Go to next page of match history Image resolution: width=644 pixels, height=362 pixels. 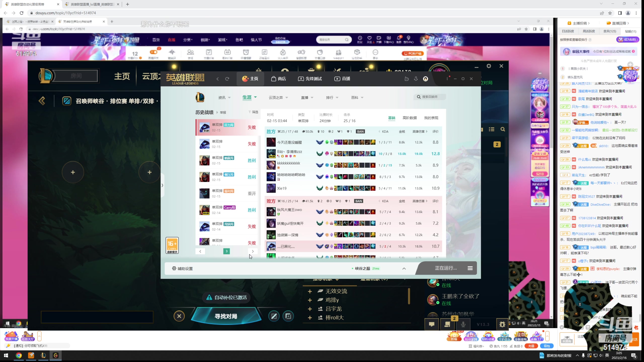tap(253, 251)
